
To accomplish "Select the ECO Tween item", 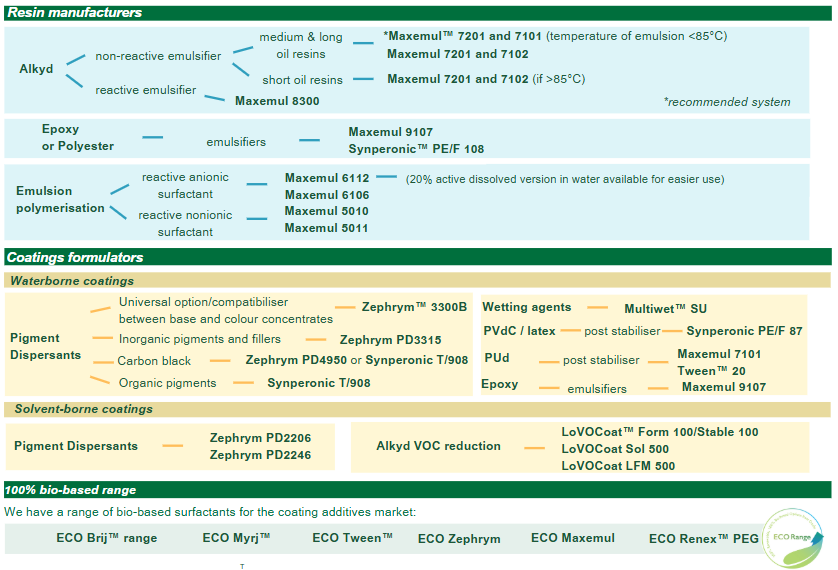I will pos(352,538).
